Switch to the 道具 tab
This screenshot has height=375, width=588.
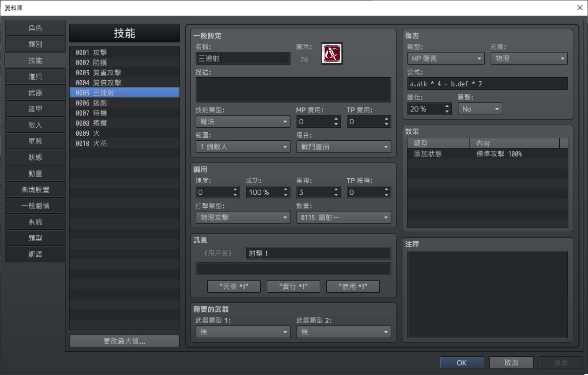coord(35,77)
